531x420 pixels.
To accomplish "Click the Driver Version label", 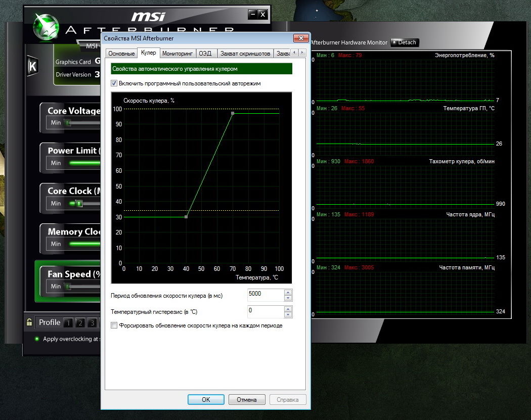I will pyautogui.click(x=73, y=74).
